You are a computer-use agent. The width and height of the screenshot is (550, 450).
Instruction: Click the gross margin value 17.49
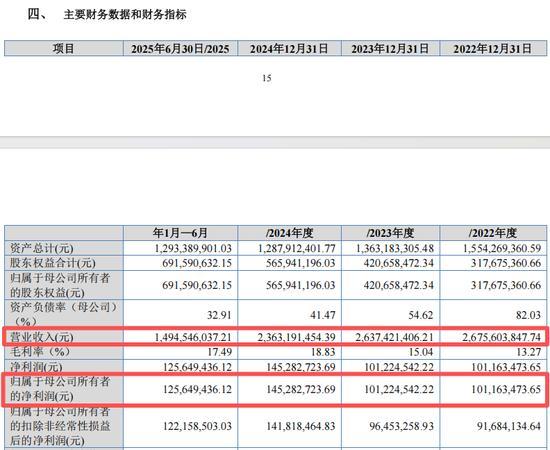219,352
